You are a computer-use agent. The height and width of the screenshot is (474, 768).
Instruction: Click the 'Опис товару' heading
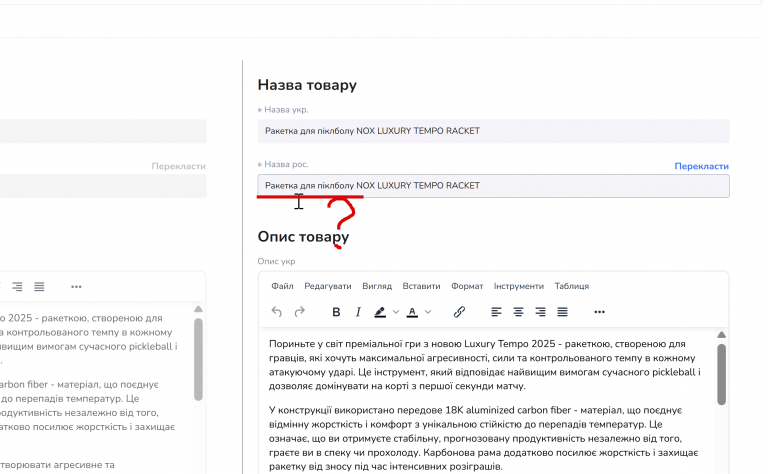(x=303, y=237)
